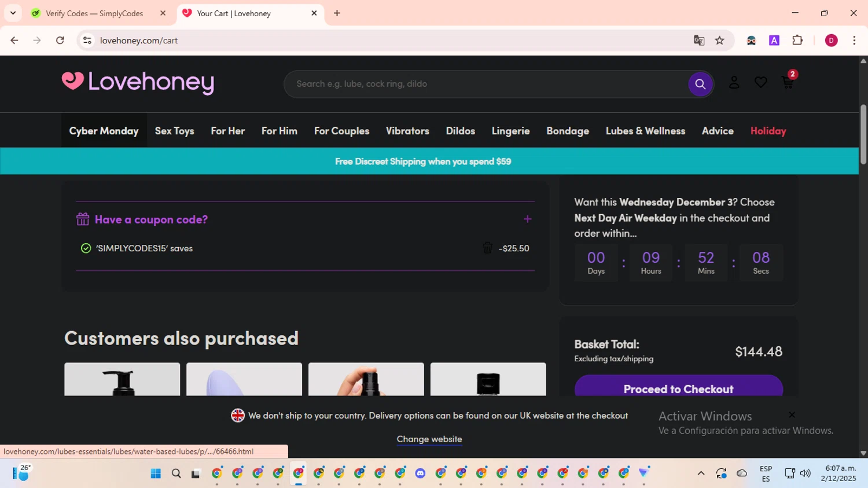
Task: Open the Advice menu
Action: point(718,131)
